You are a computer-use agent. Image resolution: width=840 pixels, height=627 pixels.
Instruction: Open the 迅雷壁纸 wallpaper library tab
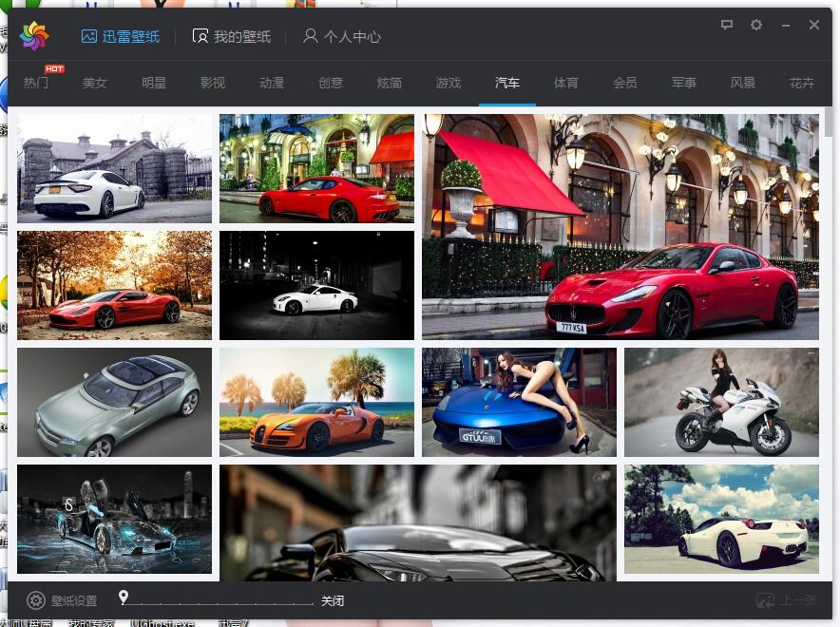coord(120,36)
